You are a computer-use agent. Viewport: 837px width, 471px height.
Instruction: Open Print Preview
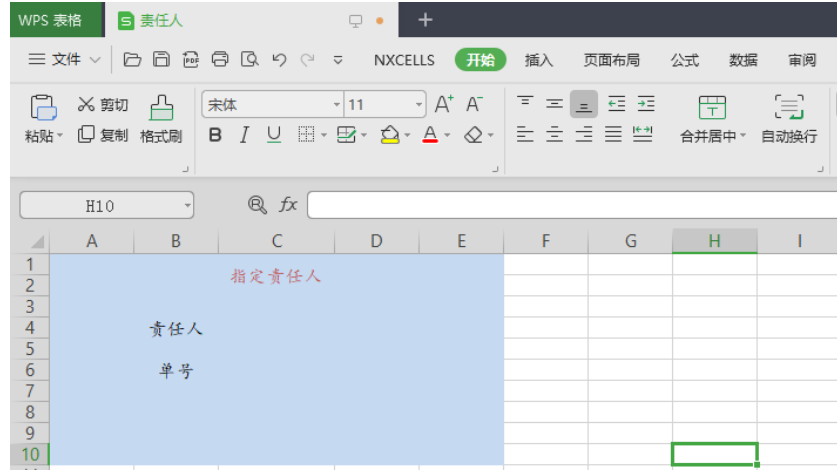pyautogui.click(x=250, y=60)
